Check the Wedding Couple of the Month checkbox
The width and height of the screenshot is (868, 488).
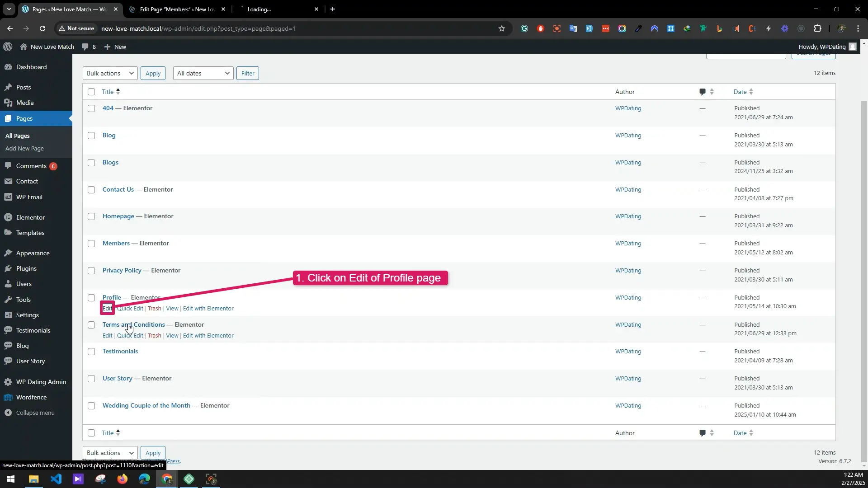pyautogui.click(x=91, y=406)
